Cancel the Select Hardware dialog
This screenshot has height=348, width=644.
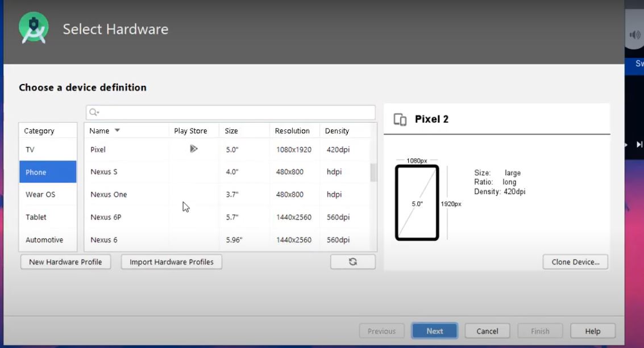pyautogui.click(x=487, y=331)
